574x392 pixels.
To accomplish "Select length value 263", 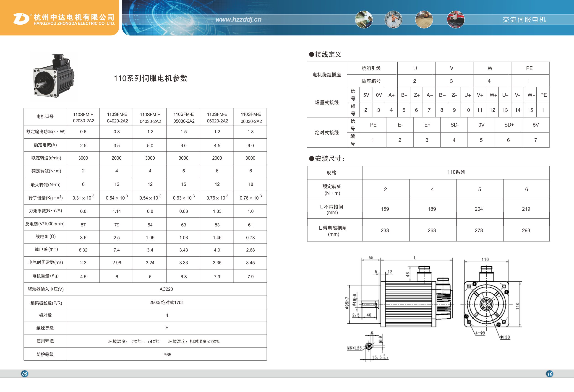I will click(x=432, y=230).
